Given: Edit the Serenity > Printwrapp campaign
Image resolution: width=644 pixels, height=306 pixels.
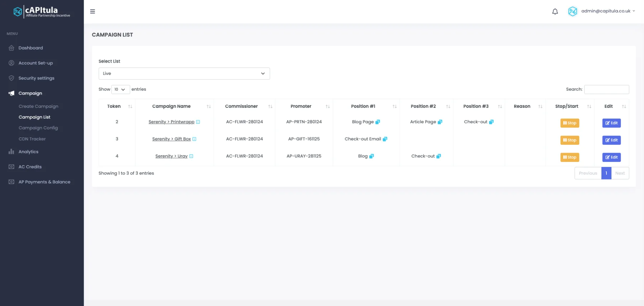Looking at the screenshot, I should (x=611, y=123).
